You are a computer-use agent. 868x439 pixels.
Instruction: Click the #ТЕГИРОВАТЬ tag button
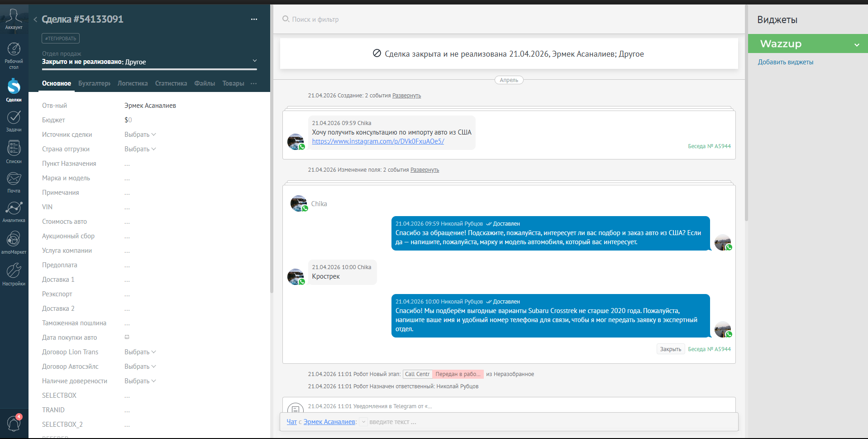pos(61,39)
